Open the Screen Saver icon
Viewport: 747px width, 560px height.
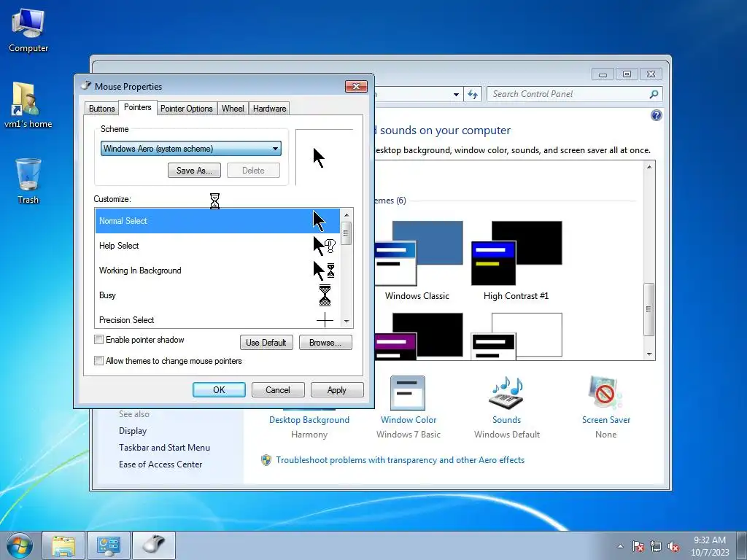coord(605,393)
